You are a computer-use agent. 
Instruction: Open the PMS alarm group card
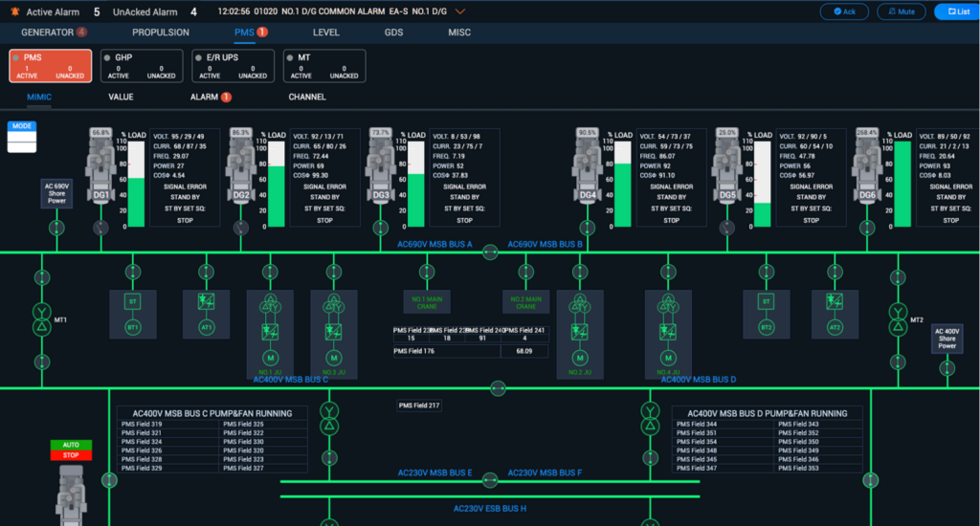point(50,66)
